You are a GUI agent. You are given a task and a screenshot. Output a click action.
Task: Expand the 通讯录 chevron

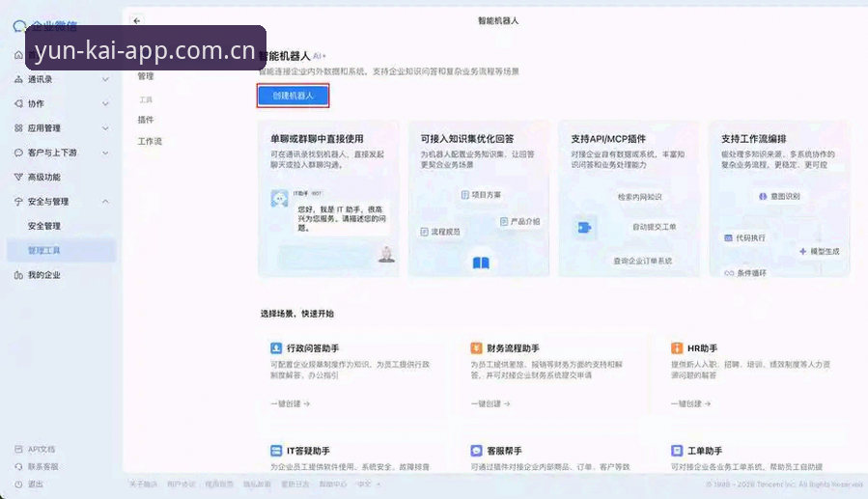pyautogui.click(x=105, y=80)
